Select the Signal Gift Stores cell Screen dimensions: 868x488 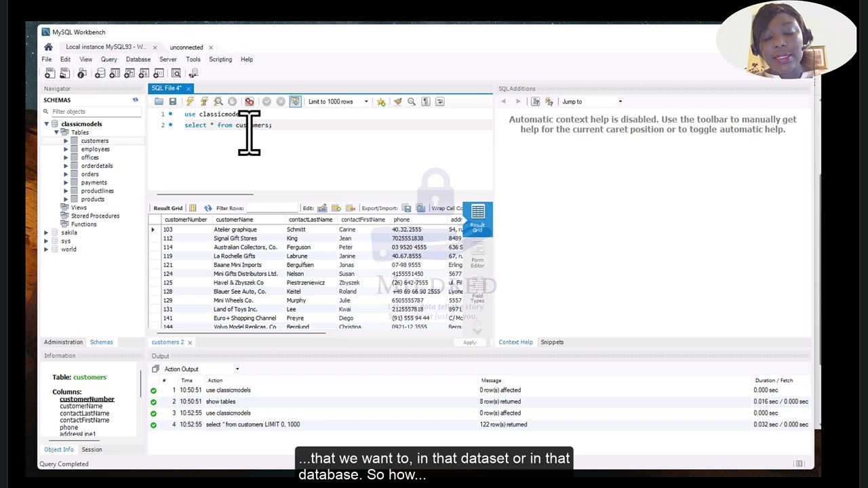(x=235, y=239)
